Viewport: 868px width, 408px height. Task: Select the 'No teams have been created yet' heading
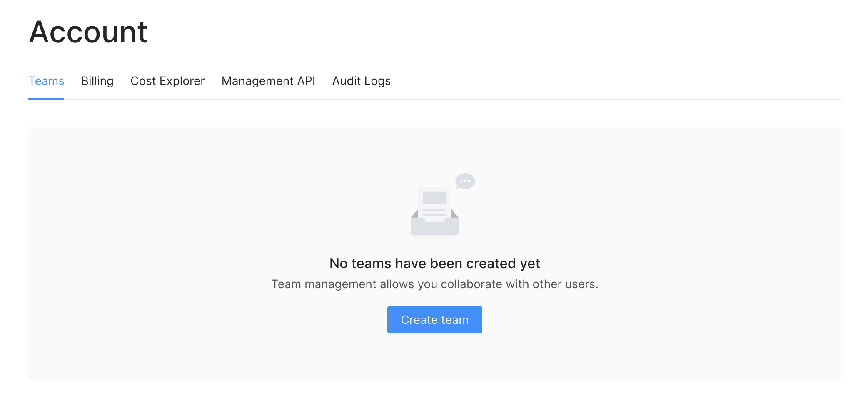click(434, 263)
